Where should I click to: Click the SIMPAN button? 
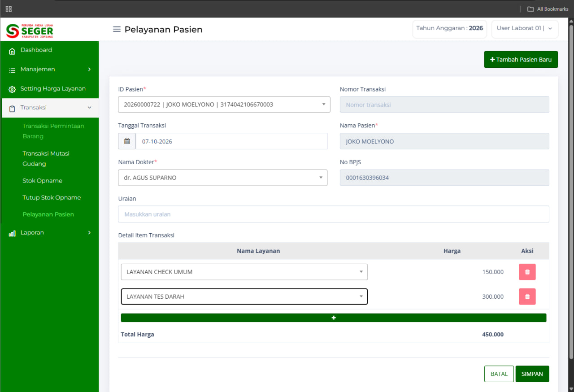(x=532, y=374)
